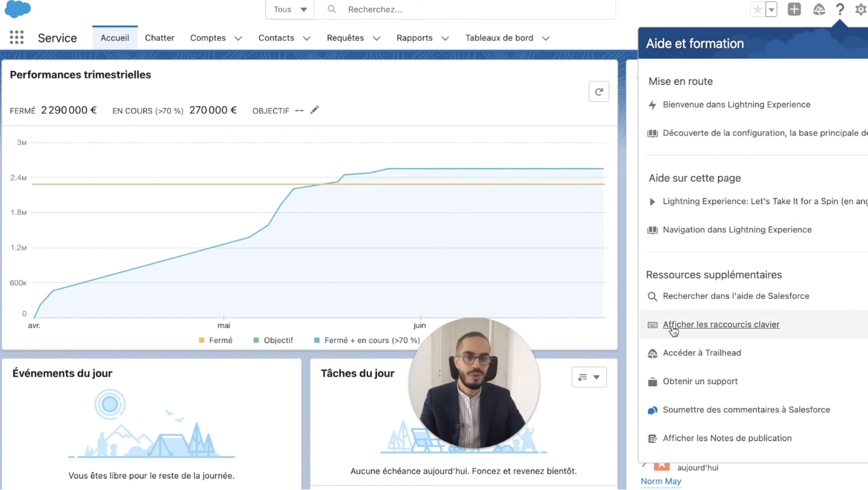Switch to the Chatter tab
This screenshot has width=868, height=490.
click(160, 38)
